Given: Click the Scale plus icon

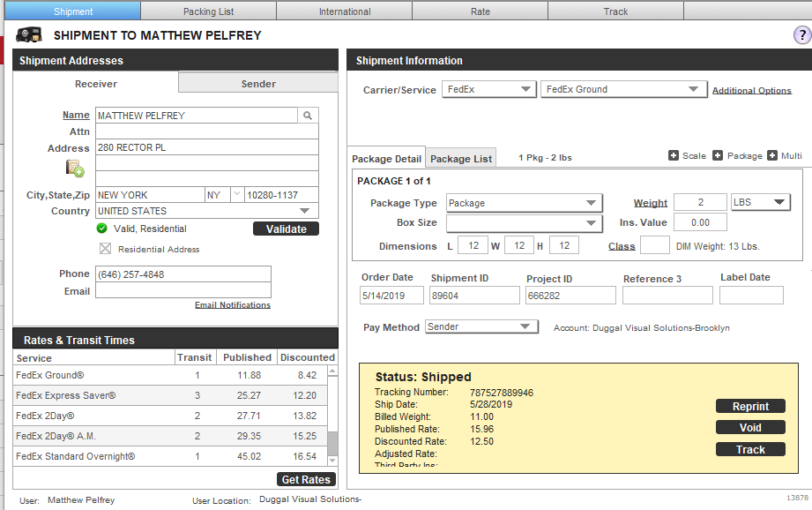Looking at the screenshot, I should [x=674, y=155].
